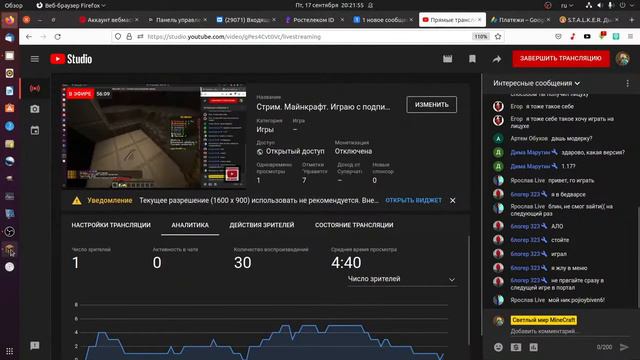Click the 'Изменить' button
Image resolution: width=640 pixels, height=360 pixels.
tap(431, 104)
